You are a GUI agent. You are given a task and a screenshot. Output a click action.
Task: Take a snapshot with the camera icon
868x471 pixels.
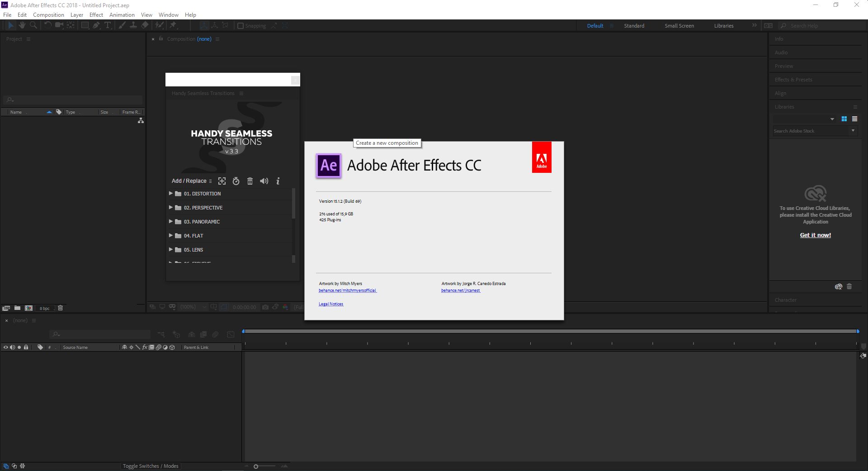[x=265, y=307]
